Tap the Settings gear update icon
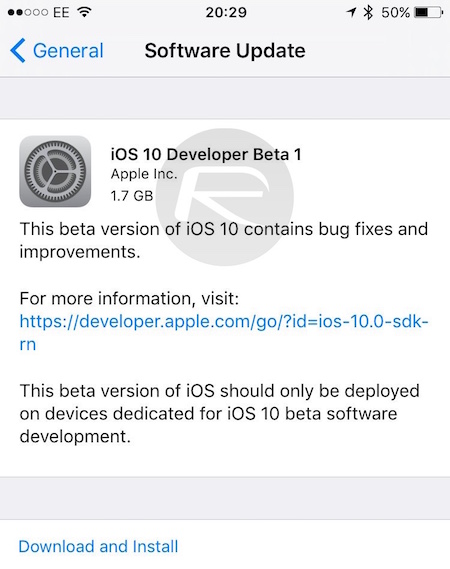 55,171
